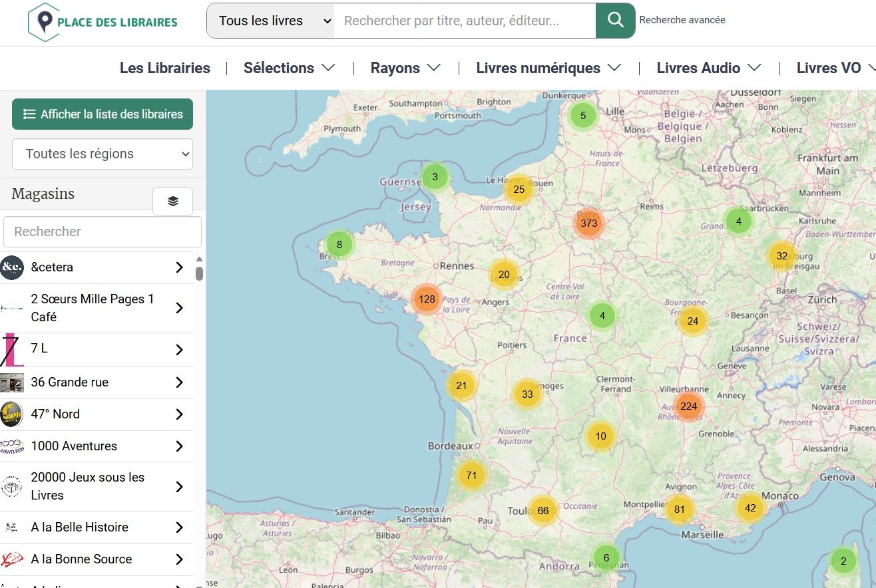This screenshot has width=876, height=588.
Task: Click the orange cluster marker showing 128
Action: 427,299
